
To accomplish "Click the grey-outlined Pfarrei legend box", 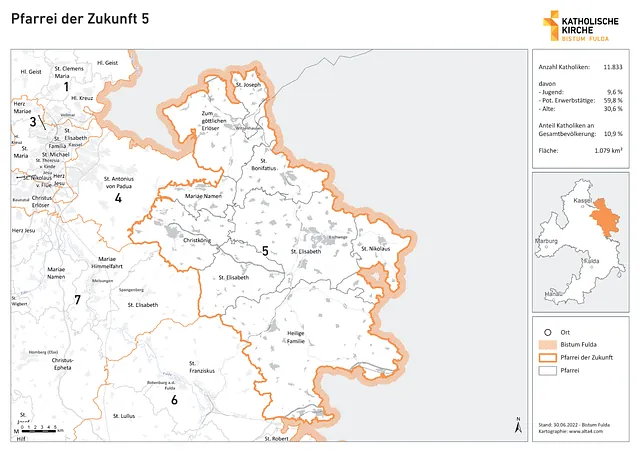I will click(548, 370).
